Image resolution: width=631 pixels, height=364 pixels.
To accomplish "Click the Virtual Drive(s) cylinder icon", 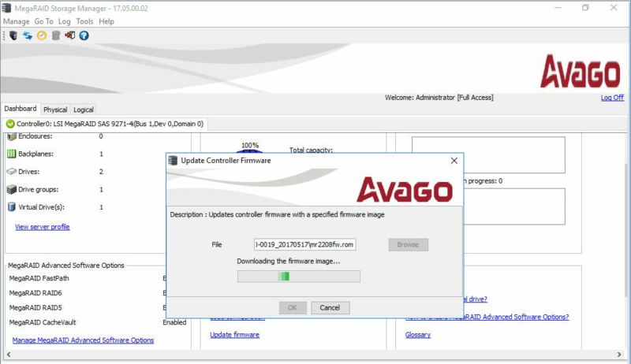I will [12, 207].
